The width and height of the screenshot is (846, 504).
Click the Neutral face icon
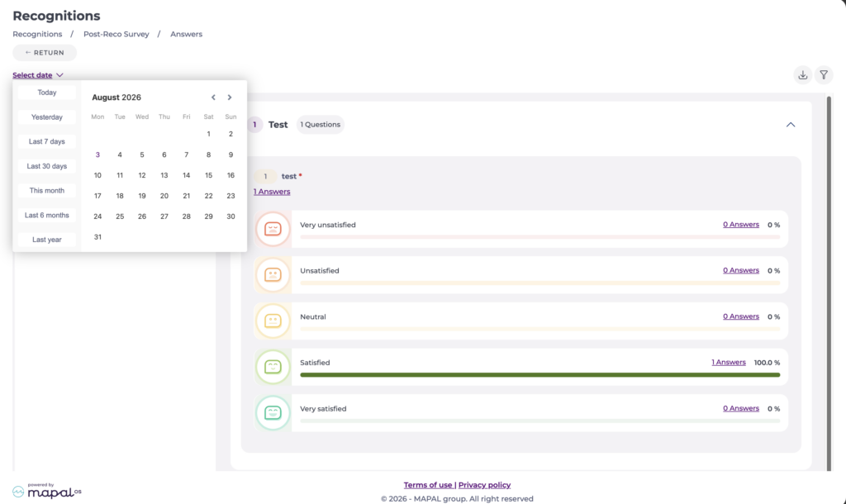273,321
